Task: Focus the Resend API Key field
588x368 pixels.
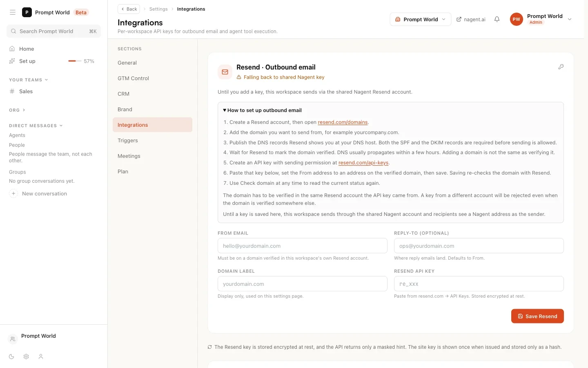Action: [x=479, y=284]
